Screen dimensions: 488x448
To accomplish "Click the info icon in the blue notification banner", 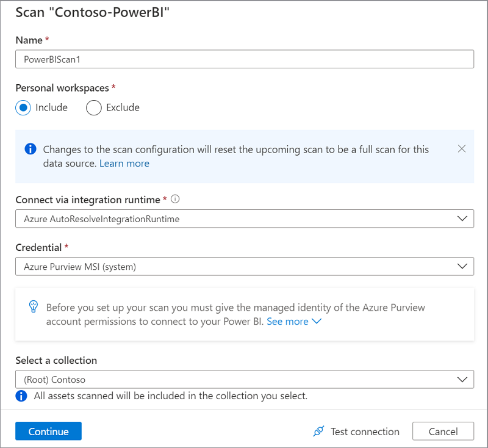I will click(x=30, y=149).
